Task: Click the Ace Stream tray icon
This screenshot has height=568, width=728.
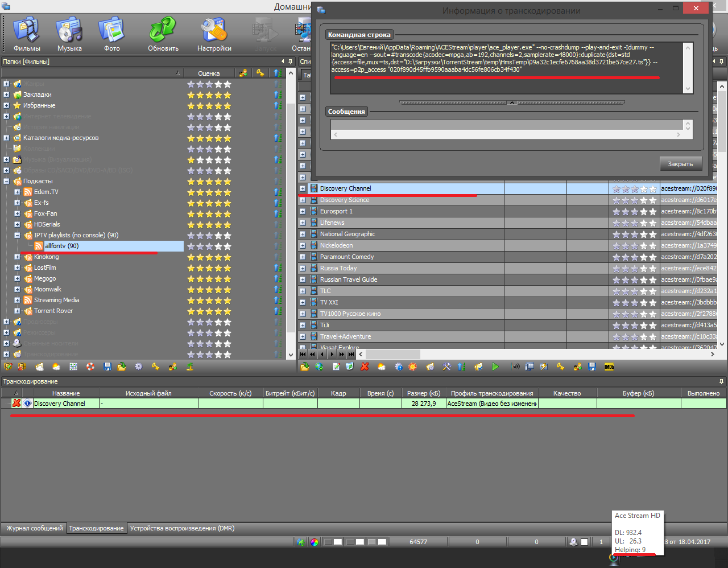Action: pos(613,558)
